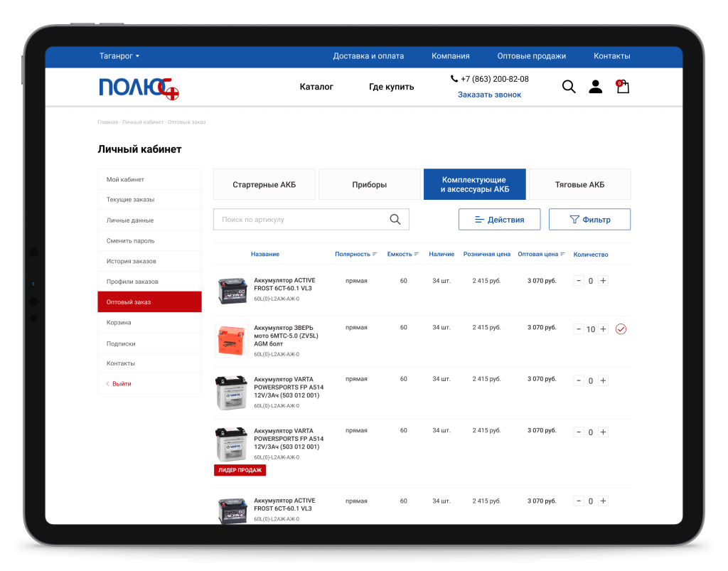Switch to Тяговые АКБ tab

pyautogui.click(x=580, y=184)
